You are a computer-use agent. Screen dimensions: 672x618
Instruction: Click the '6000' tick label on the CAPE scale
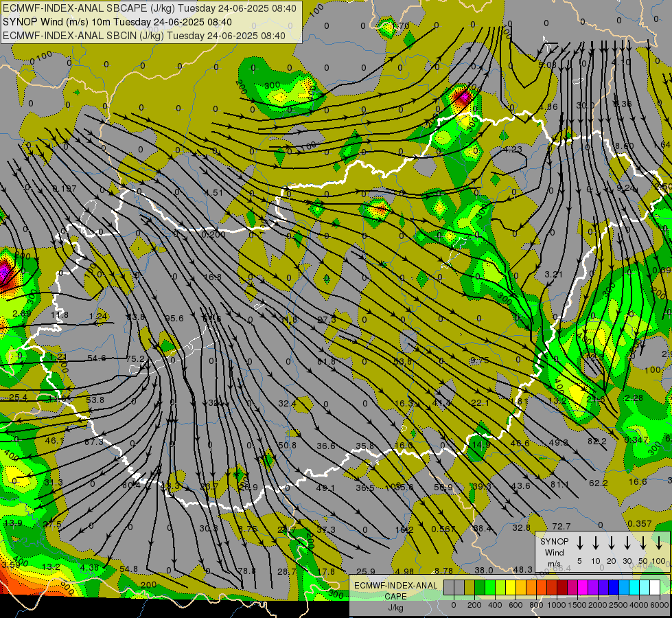click(660, 605)
